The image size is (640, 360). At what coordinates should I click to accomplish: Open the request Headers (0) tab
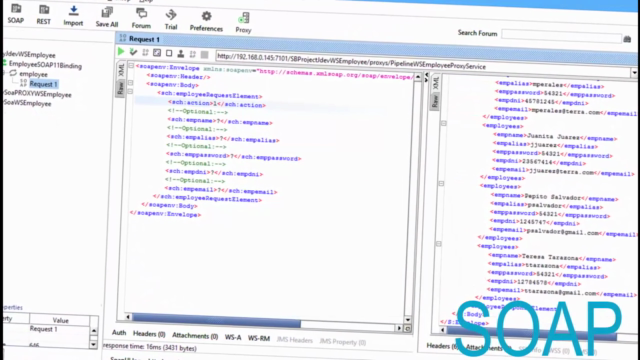pos(149,334)
